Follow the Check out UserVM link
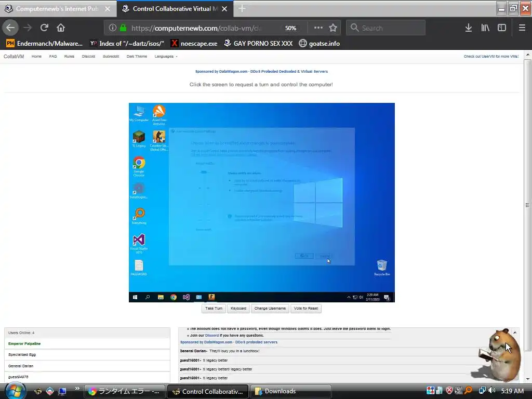 click(491, 56)
